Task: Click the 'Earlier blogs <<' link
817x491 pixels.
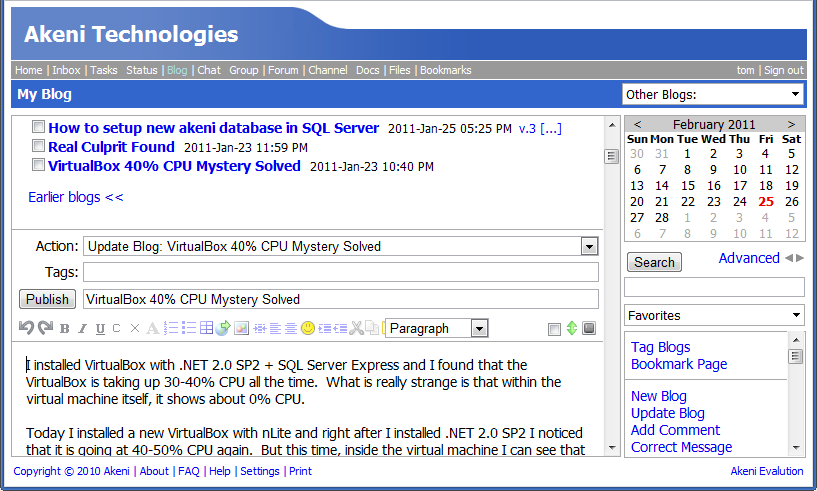Action: (76, 197)
